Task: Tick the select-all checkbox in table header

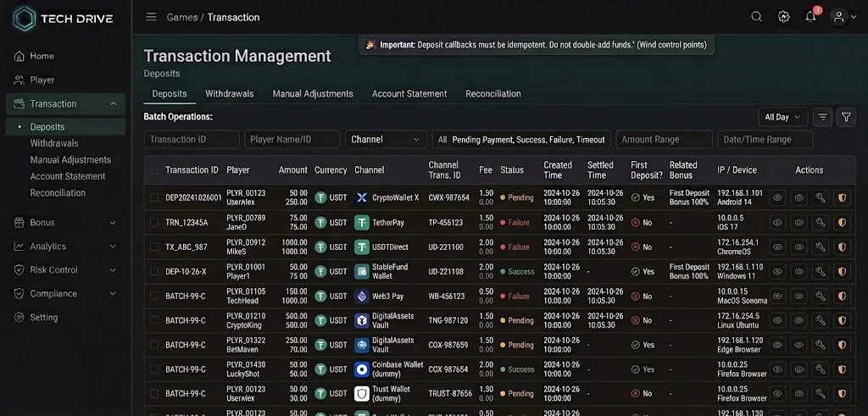Action: [x=154, y=169]
